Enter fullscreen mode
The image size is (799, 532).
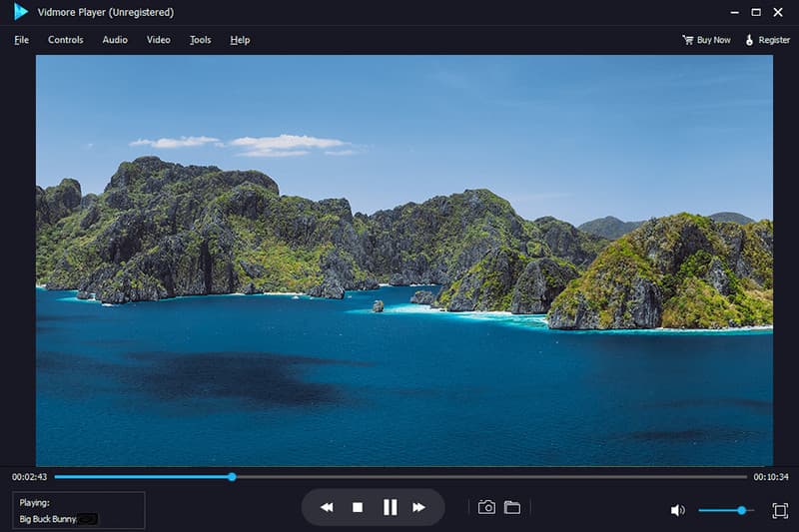click(x=780, y=510)
